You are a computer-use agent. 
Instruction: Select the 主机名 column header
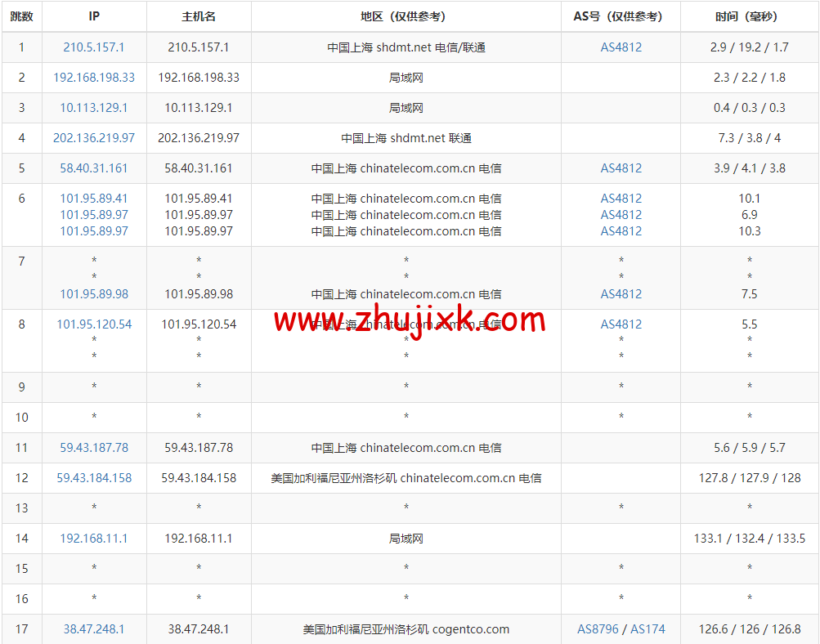tap(199, 16)
